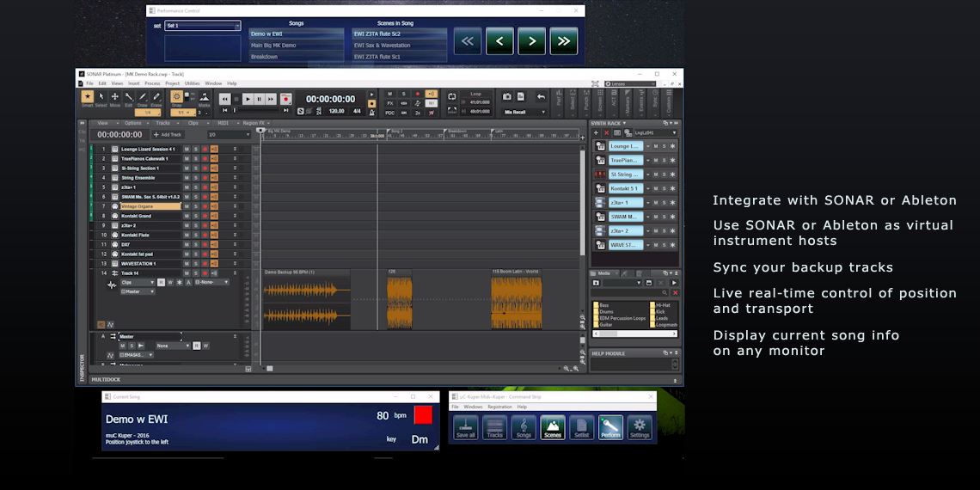Solo the DX7 track
The image size is (980, 490).
point(196,244)
